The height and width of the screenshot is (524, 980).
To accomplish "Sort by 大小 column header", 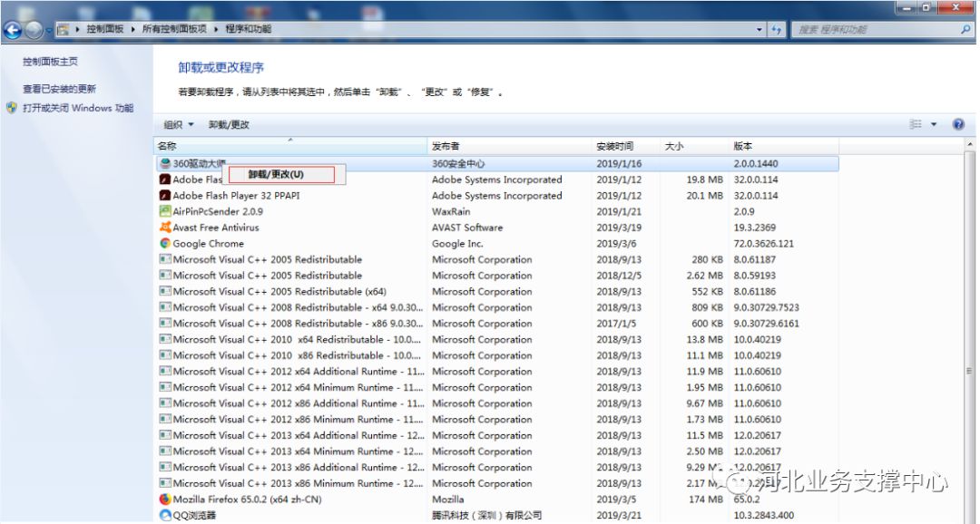I will pos(694,146).
